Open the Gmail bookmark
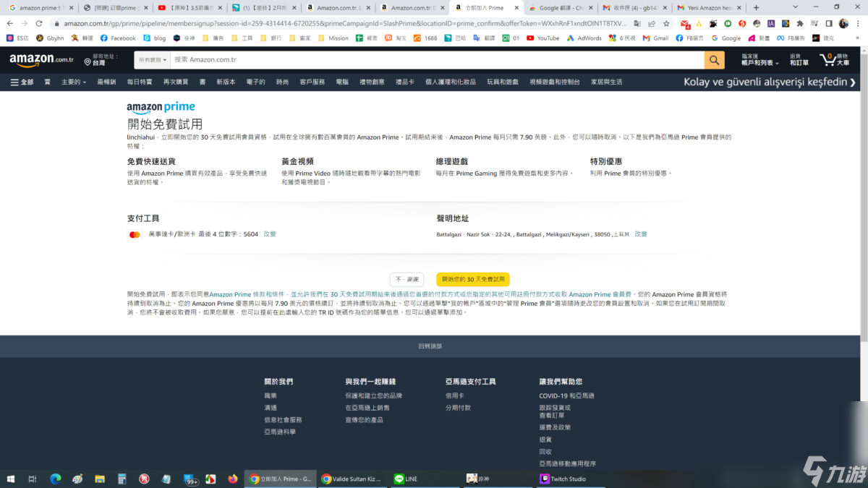 [x=655, y=38]
